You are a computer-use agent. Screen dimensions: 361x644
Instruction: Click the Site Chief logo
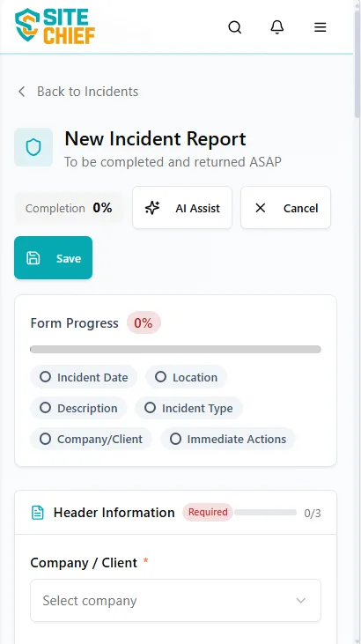coord(55,26)
